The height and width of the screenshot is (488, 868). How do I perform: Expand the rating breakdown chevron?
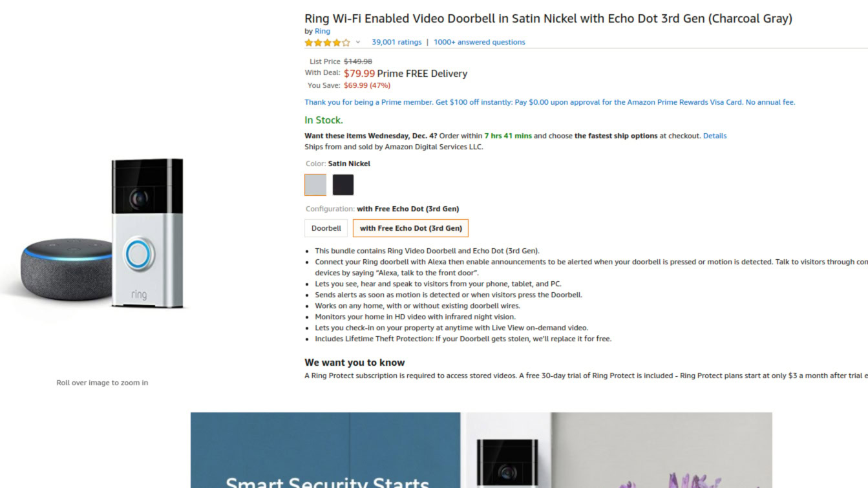[358, 43]
